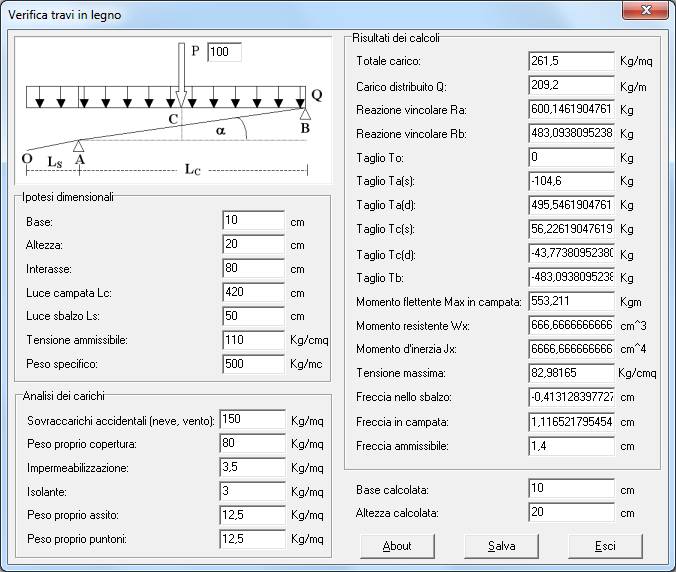This screenshot has width=676, height=572.
Task: Select the Taglio Ta(d) result field
Action: coord(571,205)
